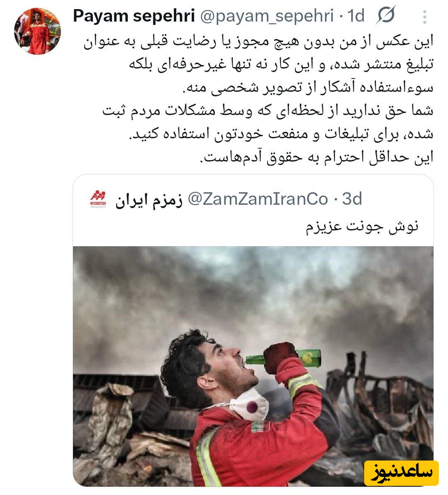448x495 pixels.
Task: Open the زمزم ایران account name
Action: [x=149, y=200]
